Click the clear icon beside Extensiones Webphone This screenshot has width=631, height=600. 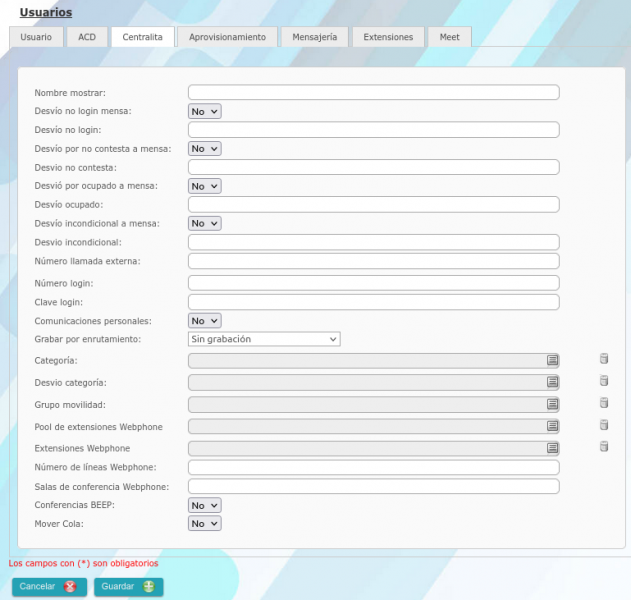coord(604,447)
